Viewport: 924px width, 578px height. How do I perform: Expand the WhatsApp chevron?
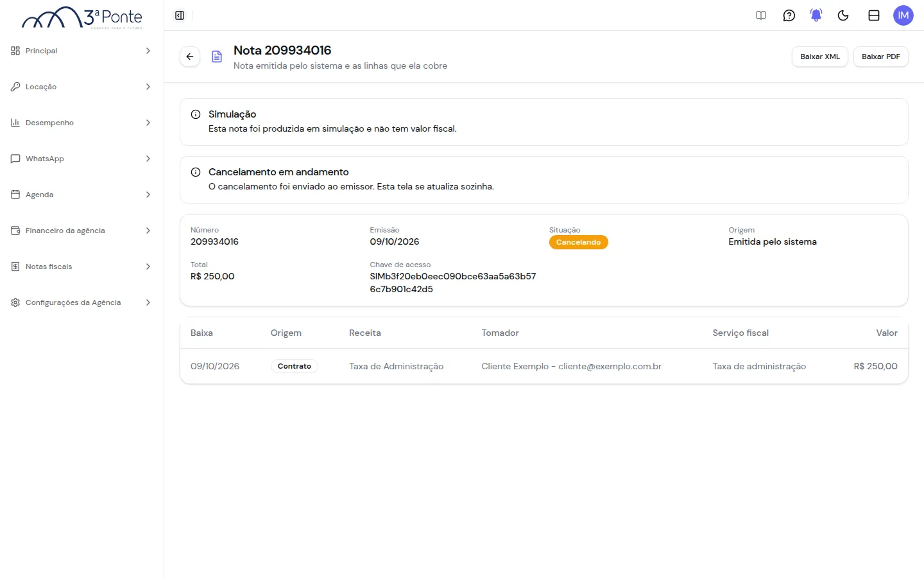pos(148,159)
